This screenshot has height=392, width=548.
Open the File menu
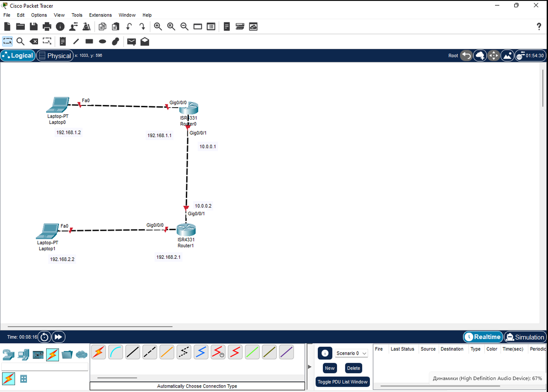(7, 15)
